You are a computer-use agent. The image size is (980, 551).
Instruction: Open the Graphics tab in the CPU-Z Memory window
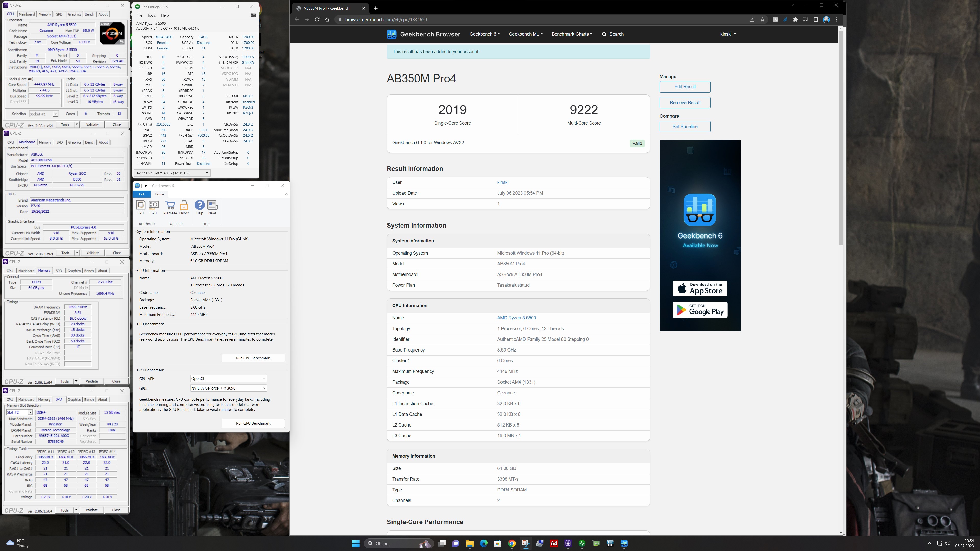(74, 271)
